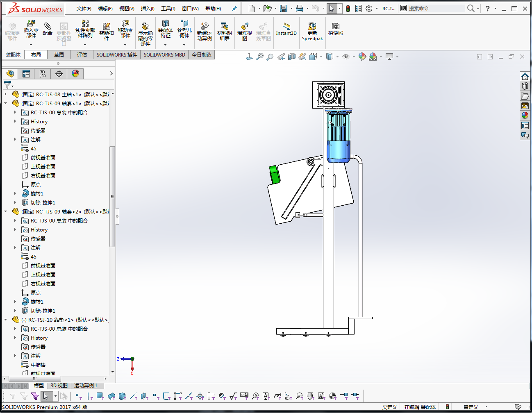This screenshot has width=532, height=413.
Task: Click Insert Components tool
Action: click(31, 29)
